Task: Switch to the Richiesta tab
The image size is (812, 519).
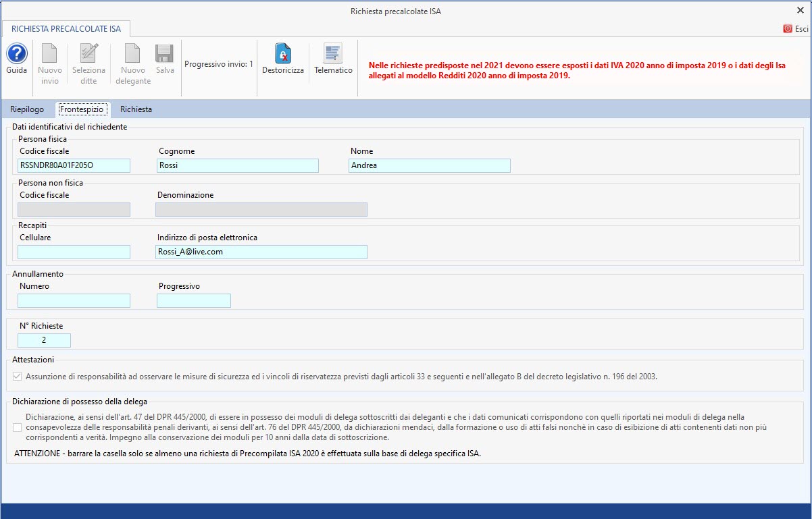Action: tap(136, 109)
